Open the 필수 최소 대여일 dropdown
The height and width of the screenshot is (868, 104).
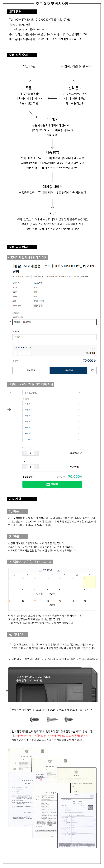coord(52,393)
